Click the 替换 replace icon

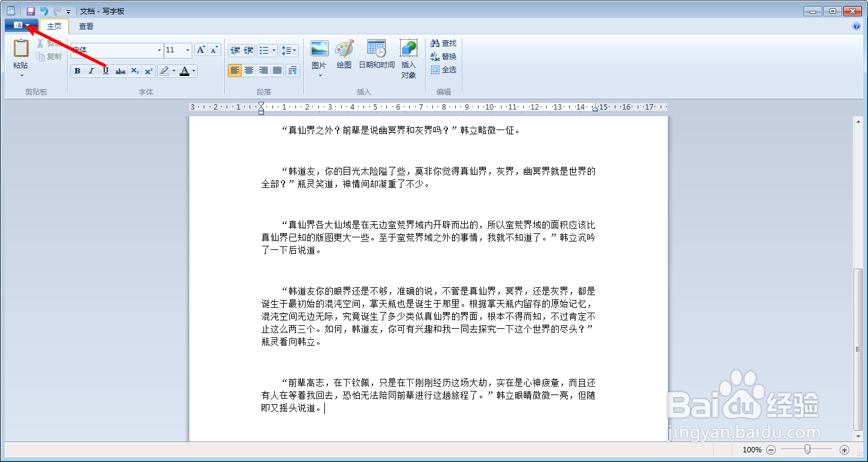435,57
